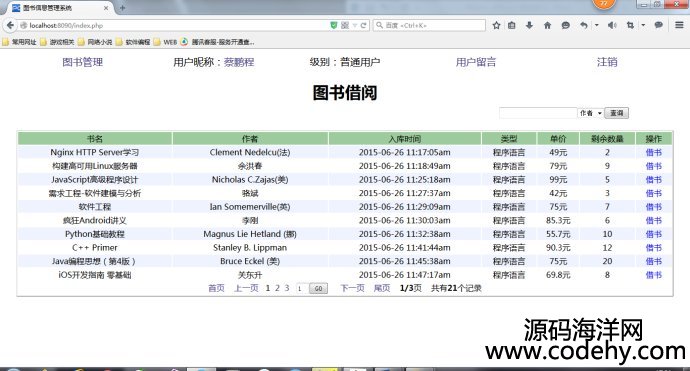Expand the dropdown next to undo icon
690x371 pixels.
click(x=597, y=26)
